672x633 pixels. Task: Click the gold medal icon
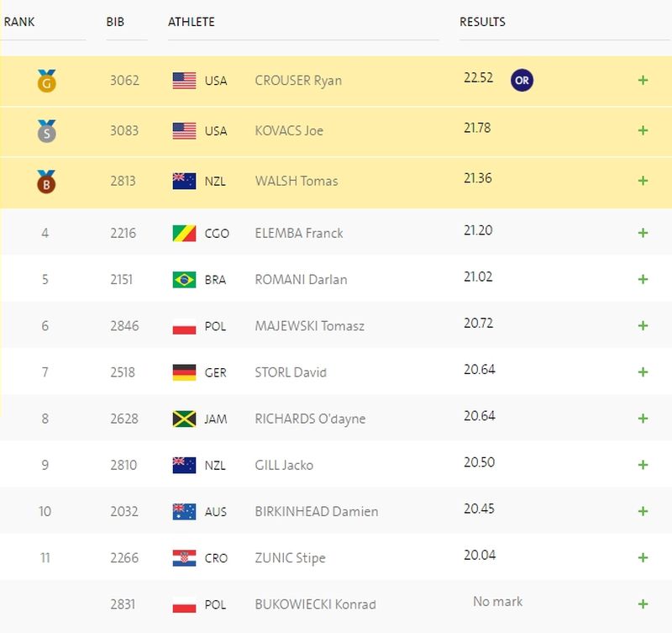click(46, 81)
